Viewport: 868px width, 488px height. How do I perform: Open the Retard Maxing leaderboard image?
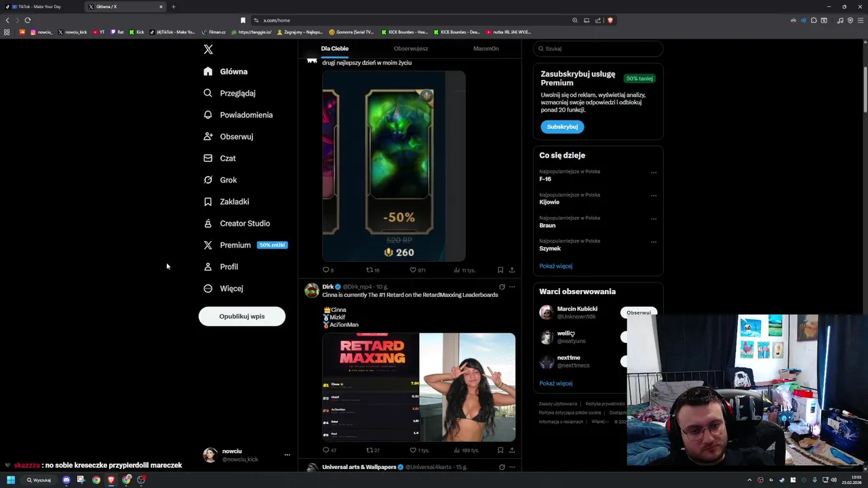370,387
